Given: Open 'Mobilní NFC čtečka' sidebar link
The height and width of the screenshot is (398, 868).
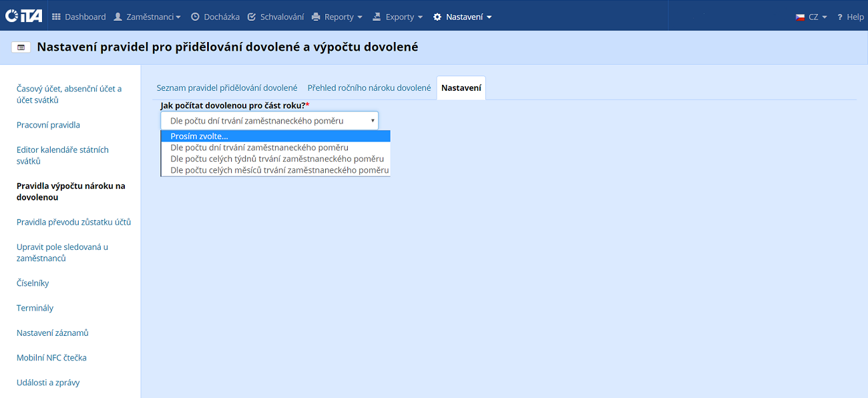Looking at the screenshot, I should click(51, 358).
